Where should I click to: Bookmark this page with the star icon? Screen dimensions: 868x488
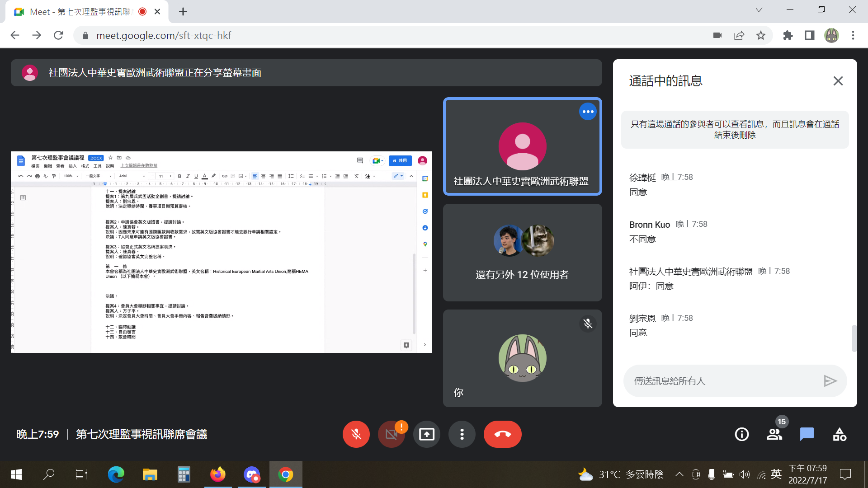click(x=761, y=35)
